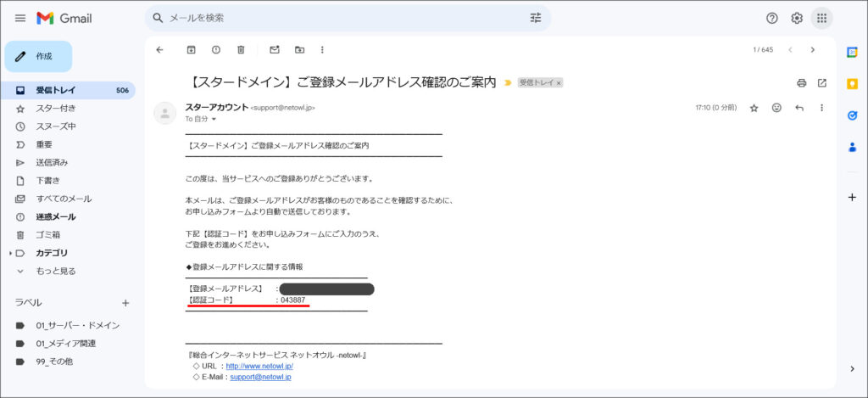868x398 pixels.
Task: Delete this email with trash icon
Action: (241, 50)
